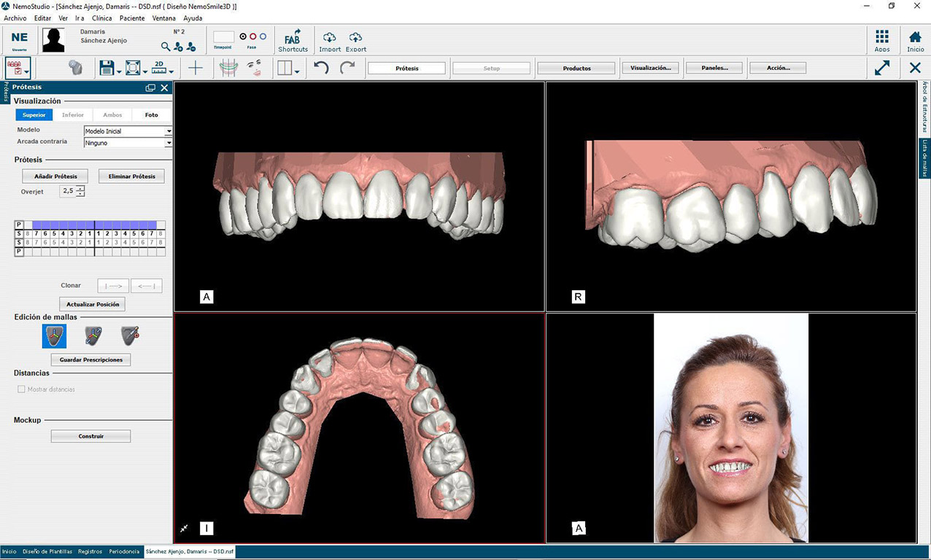Increase the Overjet value with the up arrow
This screenshot has width=931, height=560.
pyautogui.click(x=80, y=188)
